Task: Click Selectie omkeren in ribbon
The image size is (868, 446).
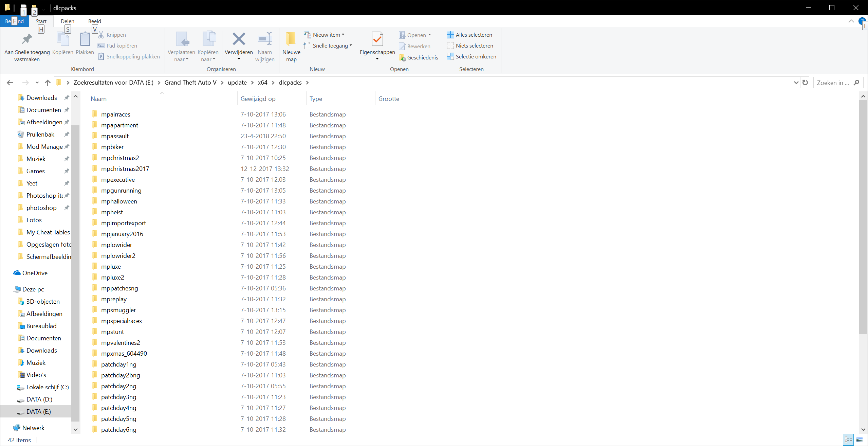Action: point(476,57)
